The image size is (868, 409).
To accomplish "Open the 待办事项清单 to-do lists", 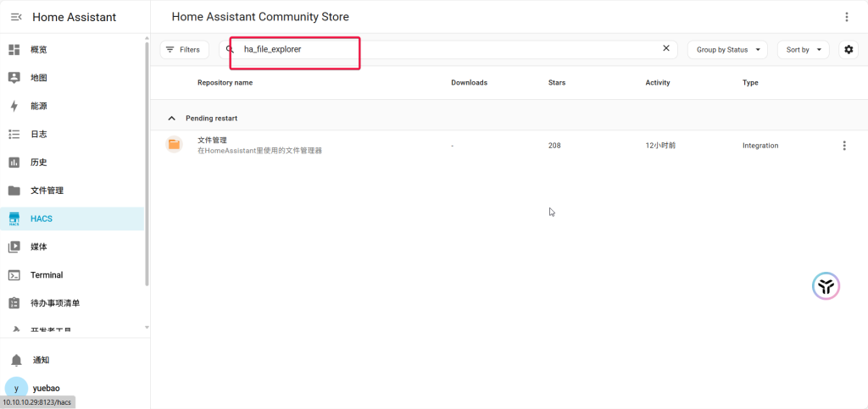I will (x=72, y=303).
